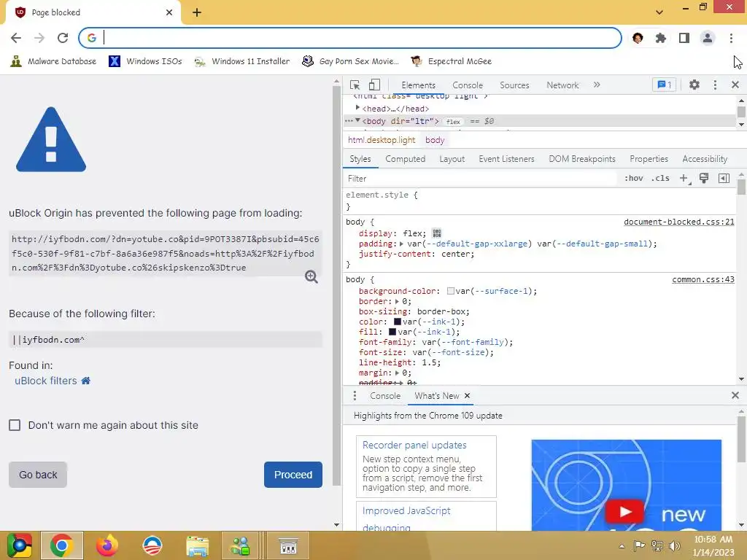747x560 pixels.
Task: Click the URL magnifier zoom icon
Action: (311, 276)
